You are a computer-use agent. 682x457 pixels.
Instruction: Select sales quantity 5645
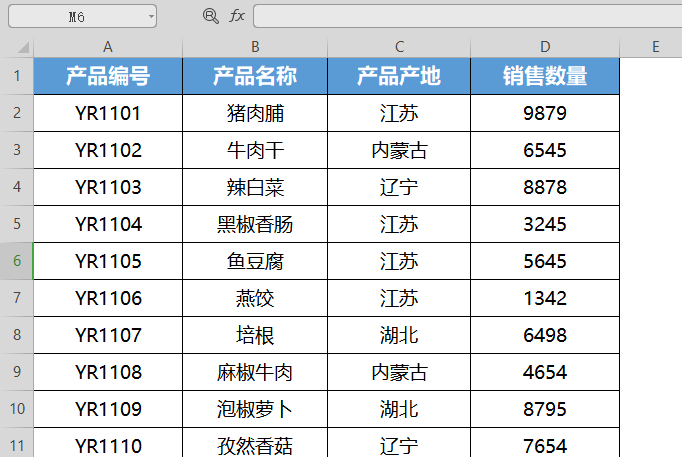coord(545,261)
